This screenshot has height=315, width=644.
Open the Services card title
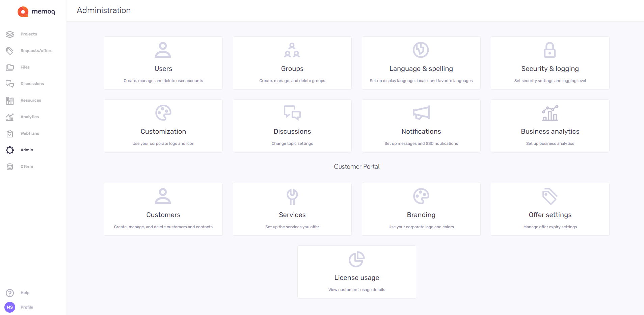coord(292,215)
